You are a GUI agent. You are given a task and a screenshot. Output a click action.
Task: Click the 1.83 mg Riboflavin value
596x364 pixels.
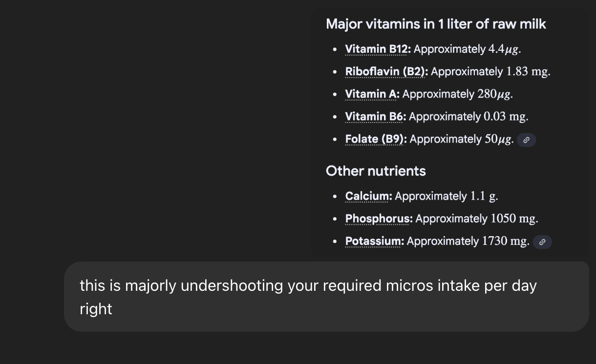pos(528,72)
